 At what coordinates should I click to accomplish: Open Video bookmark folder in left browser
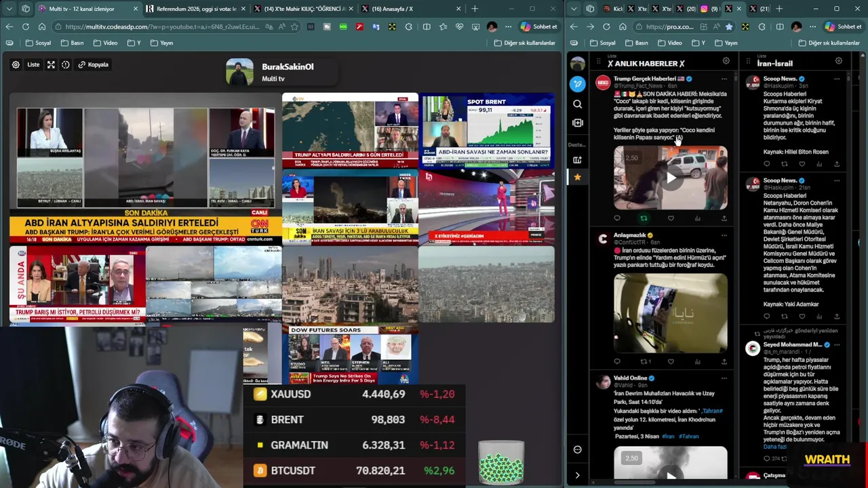tap(105, 43)
